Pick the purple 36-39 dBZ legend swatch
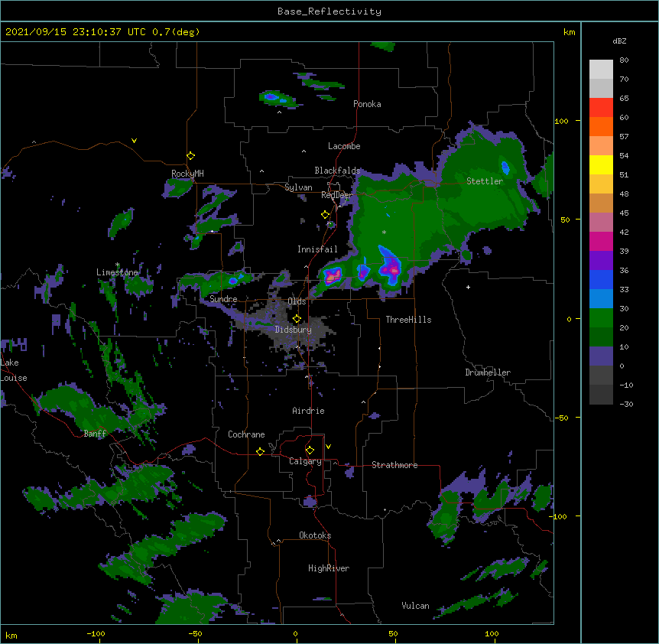The image size is (659, 644). pos(601,260)
